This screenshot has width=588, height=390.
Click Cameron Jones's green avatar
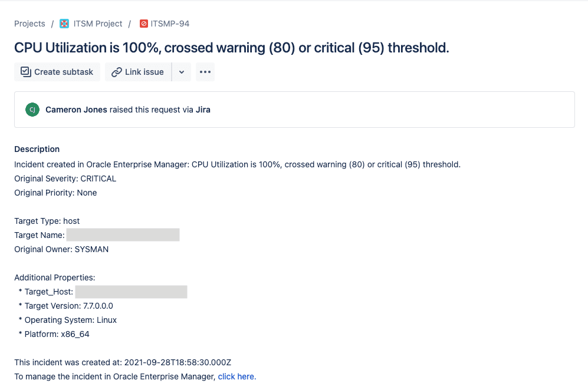(x=32, y=110)
